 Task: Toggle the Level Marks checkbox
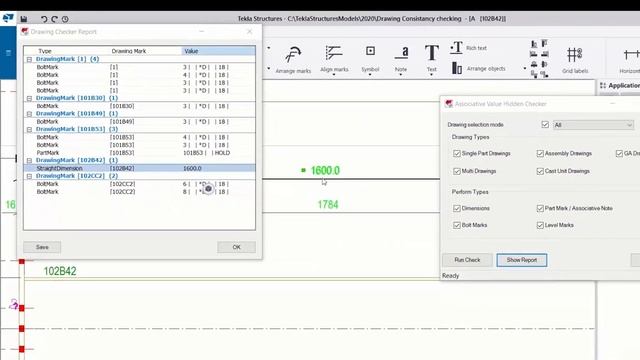[540, 225]
